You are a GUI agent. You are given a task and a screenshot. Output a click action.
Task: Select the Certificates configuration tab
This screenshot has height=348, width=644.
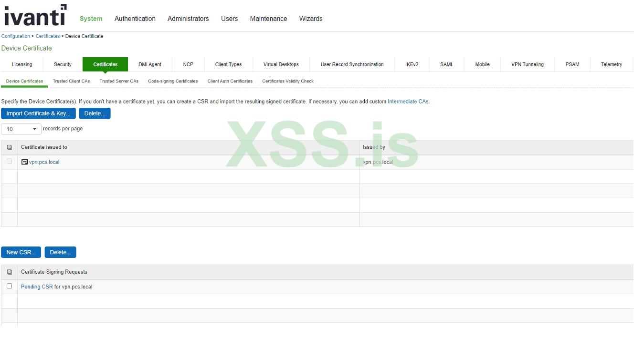(x=106, y=64)
